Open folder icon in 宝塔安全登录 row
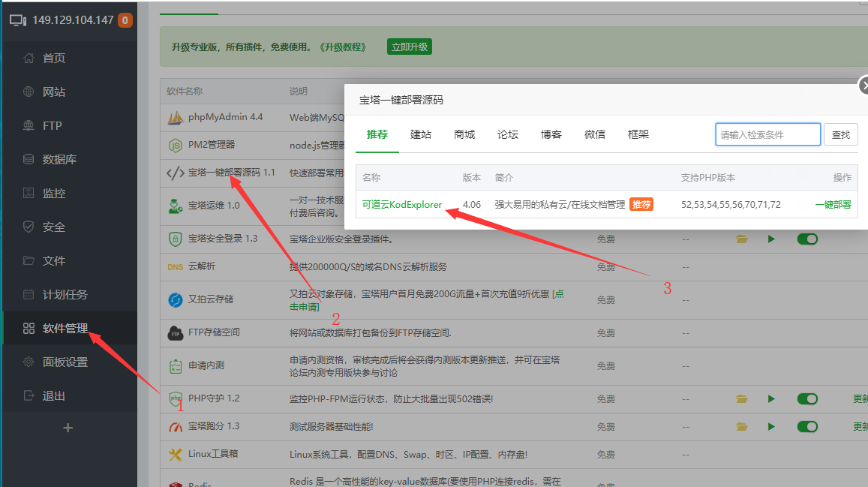The image size is (868, 487). tap(742, 239)
